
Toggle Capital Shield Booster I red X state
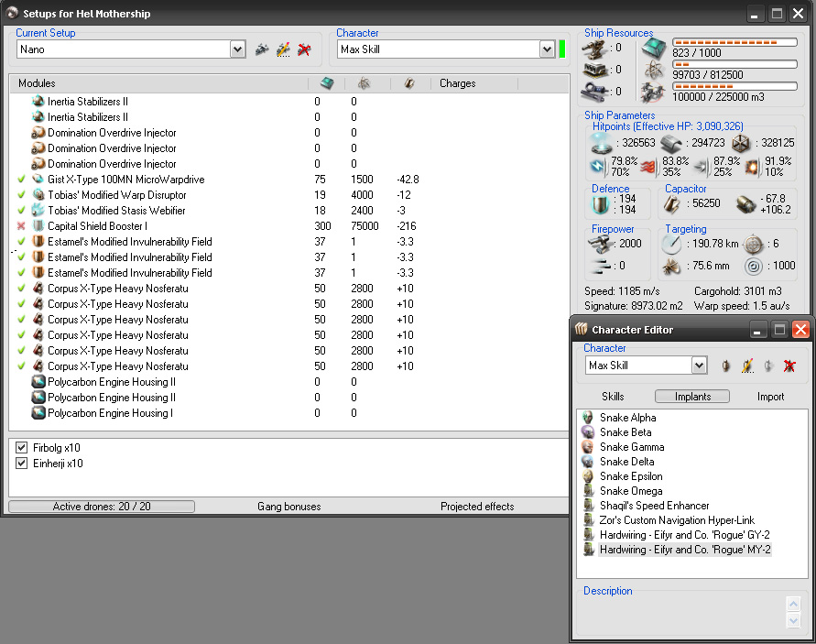pos(21,226)
